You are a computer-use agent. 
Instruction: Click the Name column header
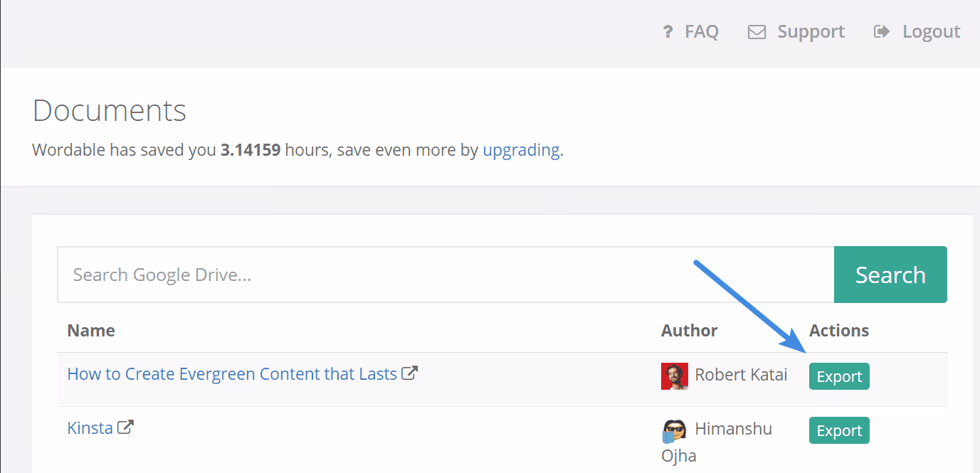coord(91,331)
